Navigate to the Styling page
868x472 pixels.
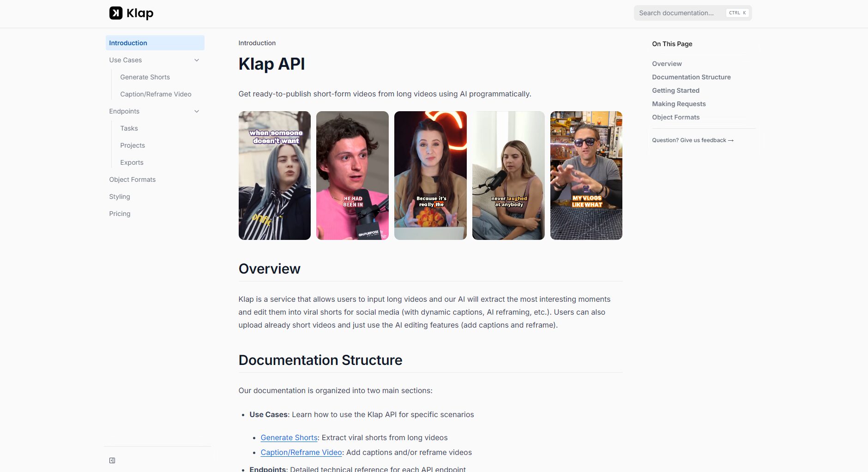click(x=120, y=197)
